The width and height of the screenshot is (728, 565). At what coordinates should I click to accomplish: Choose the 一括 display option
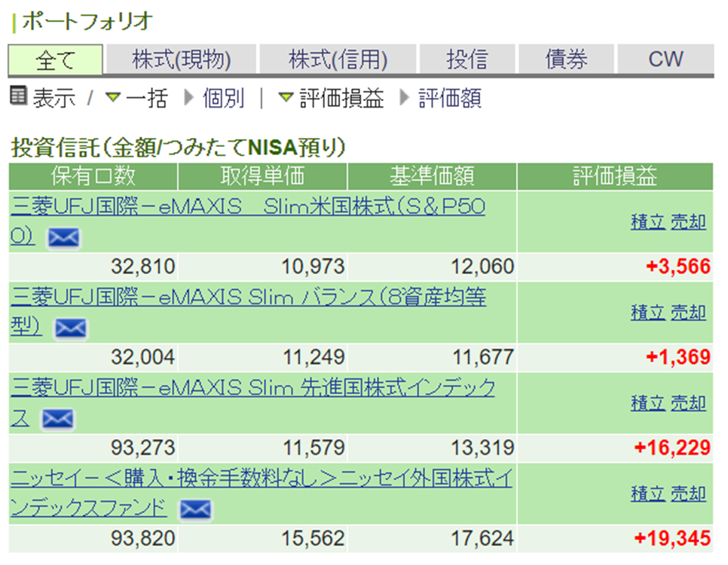pos(146,98)
